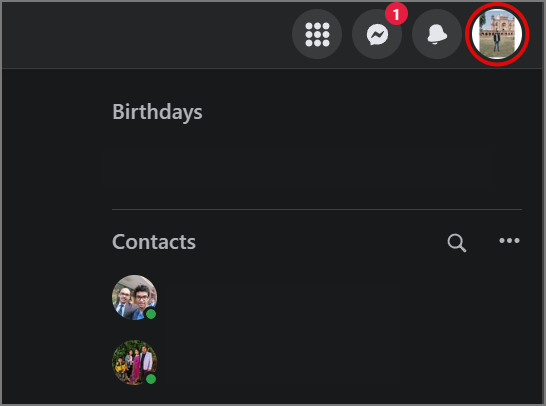This screenshot has height=406, width=546.
Task: Click the second contact's green online dot
Action: click(x=151, y=379)
